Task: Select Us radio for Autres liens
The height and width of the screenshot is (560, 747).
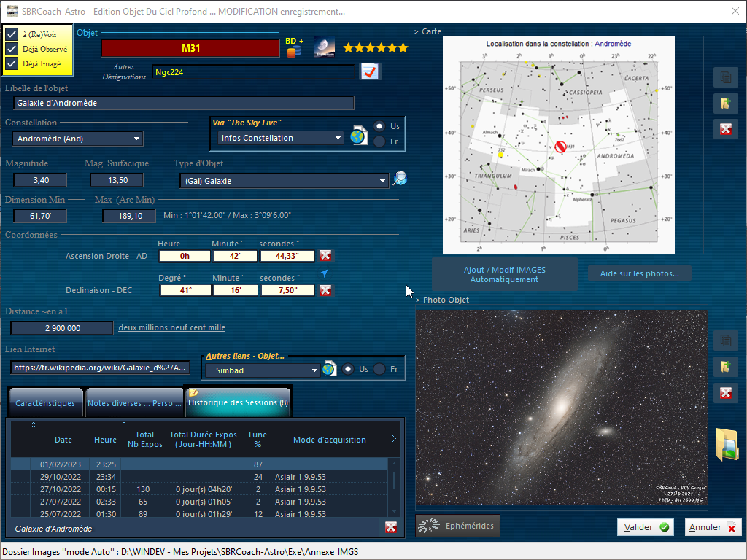Action: (348, 369)
